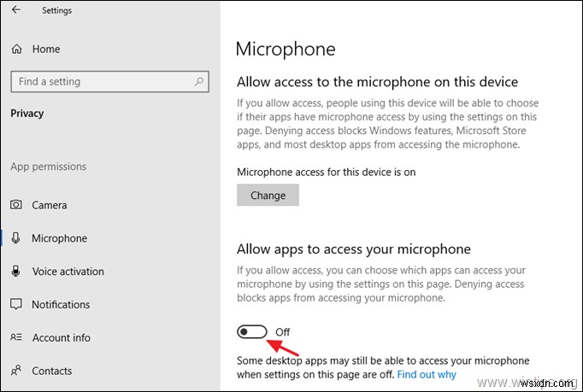Click the App permissions label
Viewport: 583px width, 392px height.
click(x=49, y=167)
